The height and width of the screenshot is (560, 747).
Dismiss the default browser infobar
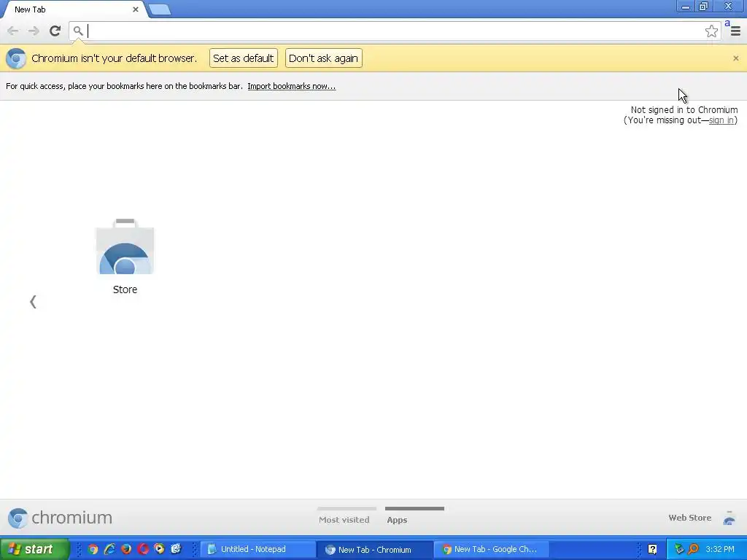coord(735,58)
